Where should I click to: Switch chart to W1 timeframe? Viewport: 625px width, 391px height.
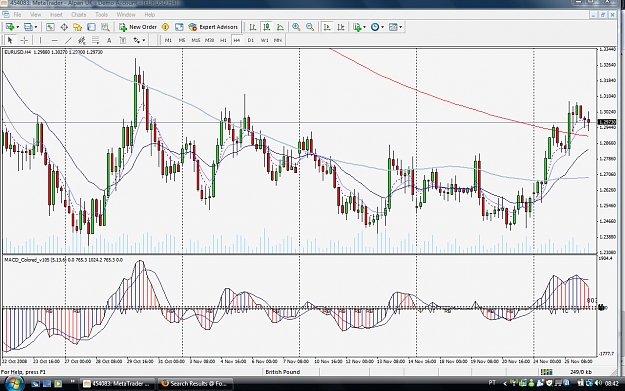click(x=264, y=40)
